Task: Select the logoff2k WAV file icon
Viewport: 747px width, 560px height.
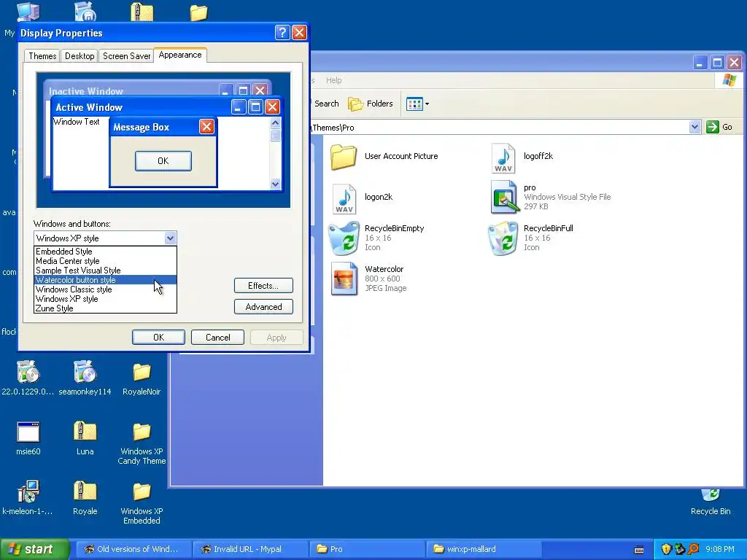Action: point(503,158)
